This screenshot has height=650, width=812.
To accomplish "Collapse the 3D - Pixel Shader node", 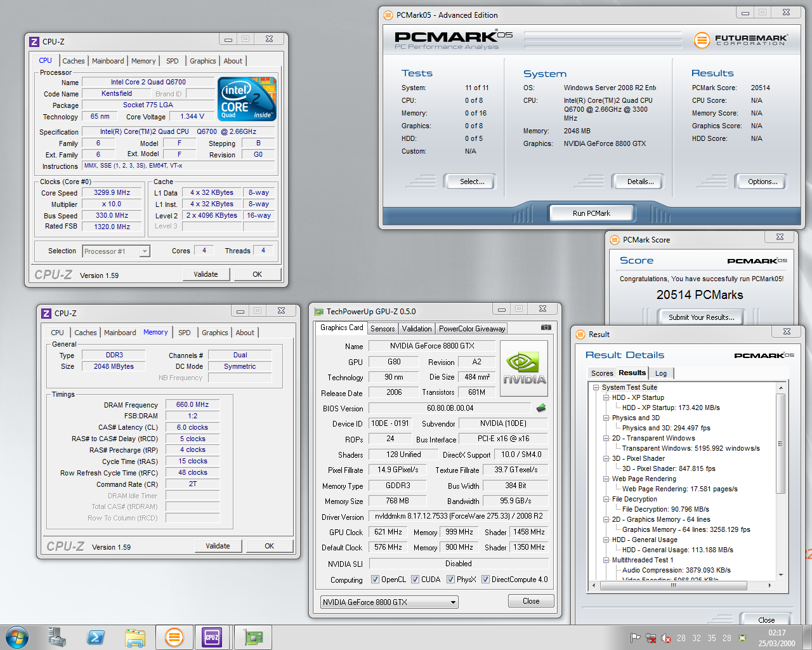I will tap(606, 459).
